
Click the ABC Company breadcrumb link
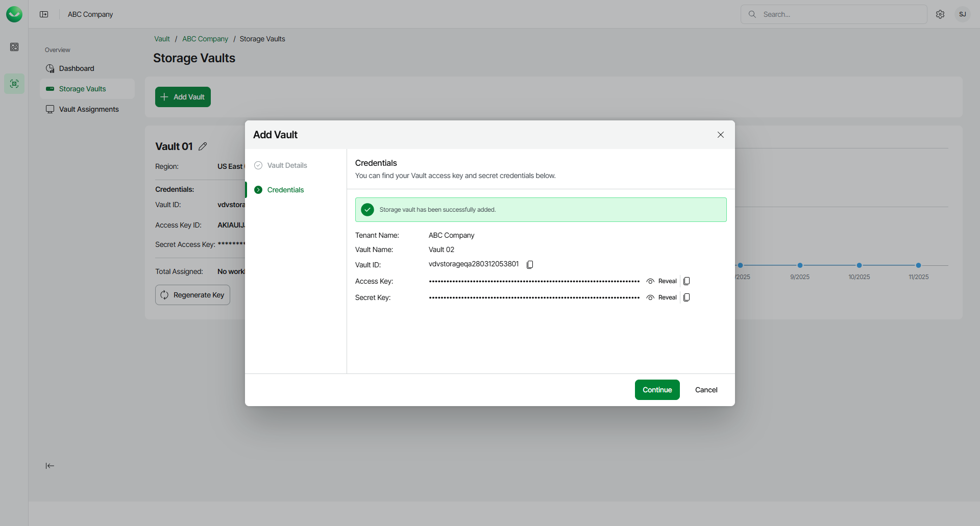click(205, 39)
